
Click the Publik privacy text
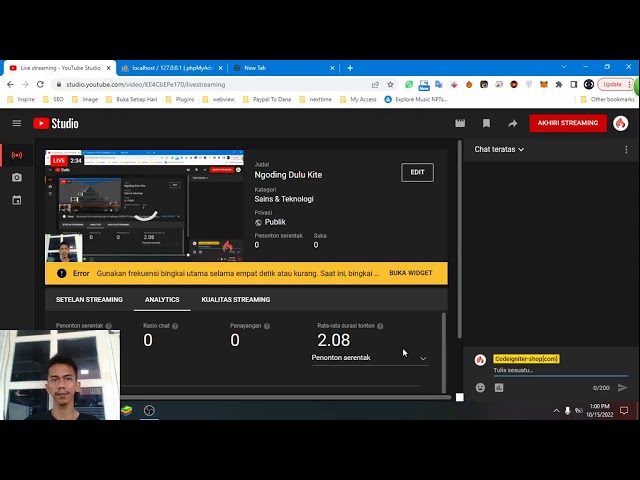coord(275,222)
